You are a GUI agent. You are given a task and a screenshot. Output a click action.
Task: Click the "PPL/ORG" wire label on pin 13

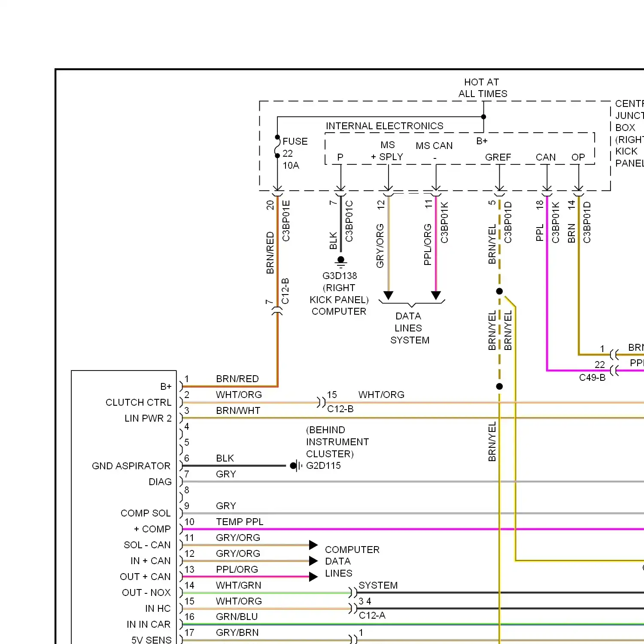[237, 569]
